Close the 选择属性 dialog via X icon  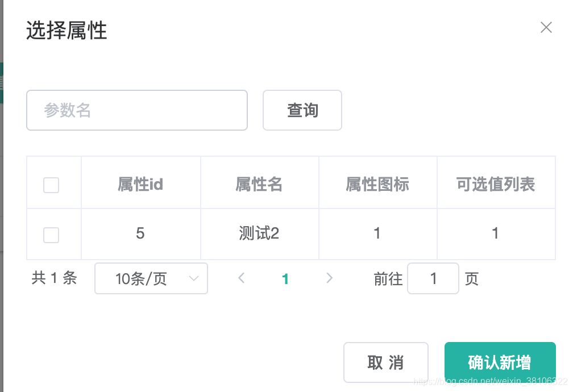click(x=546, y=27)
